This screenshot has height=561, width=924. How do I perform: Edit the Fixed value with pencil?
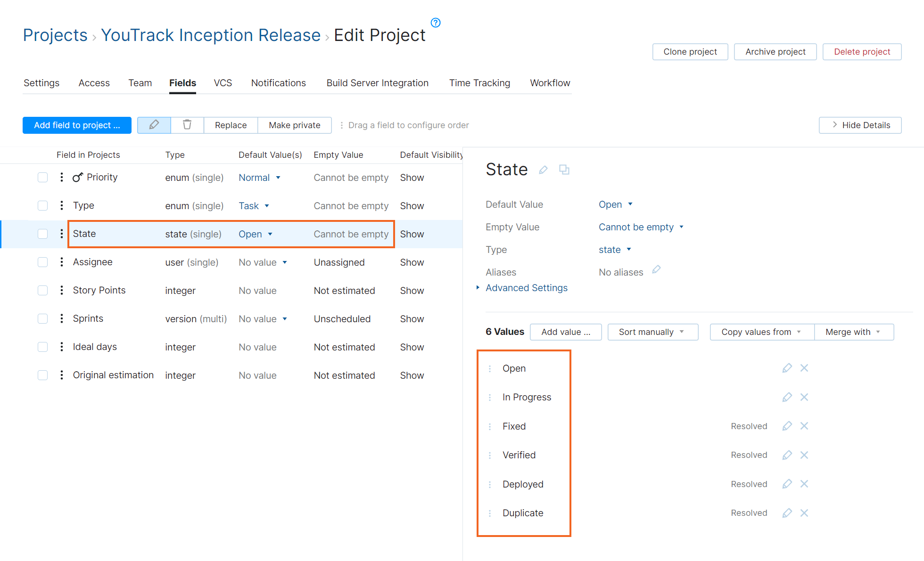787,426
